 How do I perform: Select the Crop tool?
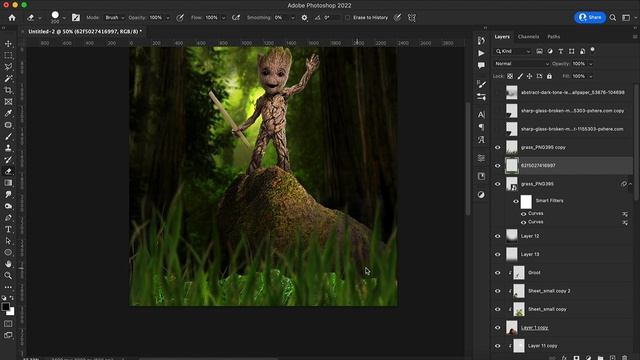(8, 90)
